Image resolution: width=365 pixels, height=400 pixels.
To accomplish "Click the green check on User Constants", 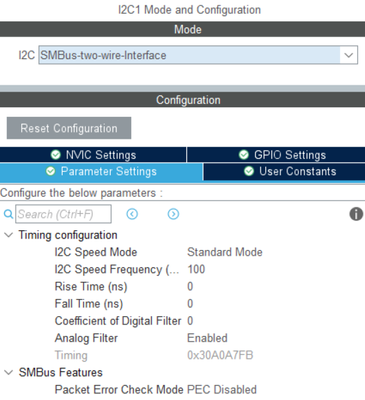I will (249, 171).
